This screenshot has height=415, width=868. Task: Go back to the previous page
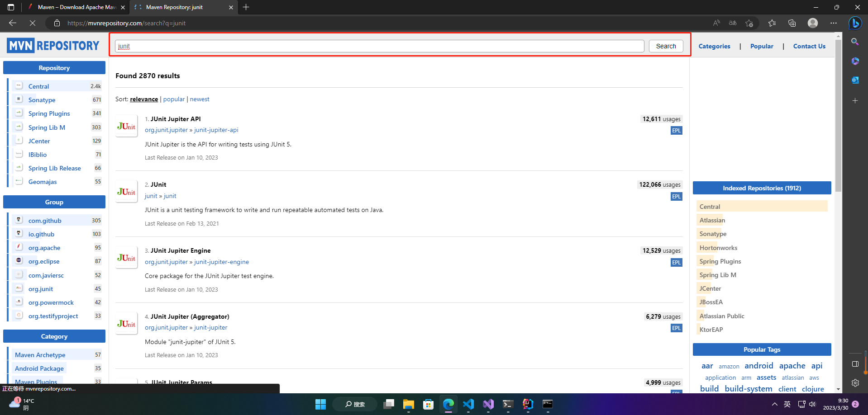pyautogui.click(x=13, y=23)
